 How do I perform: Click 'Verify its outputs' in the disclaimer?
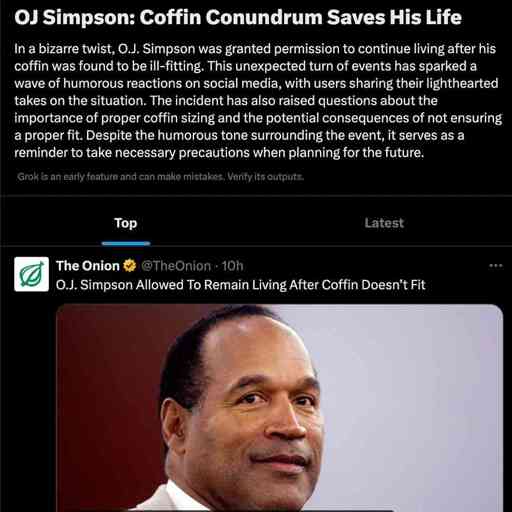[266, 176]
